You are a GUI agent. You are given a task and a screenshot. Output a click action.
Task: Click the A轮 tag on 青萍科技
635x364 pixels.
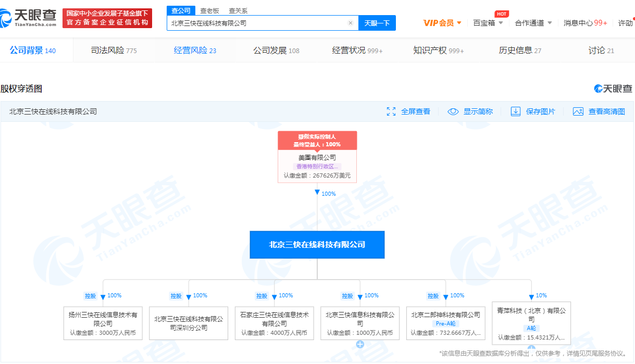(531, 328)
